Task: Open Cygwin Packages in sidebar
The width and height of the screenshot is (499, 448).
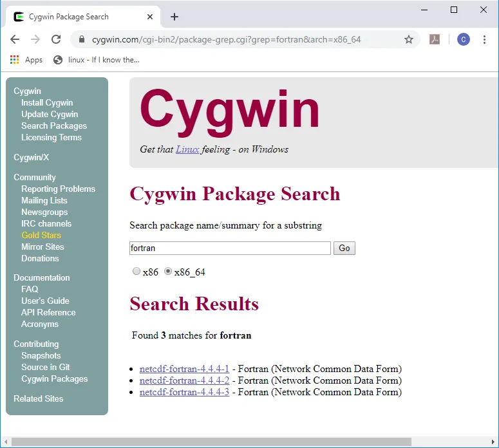Action: click(x=55, y=378)
